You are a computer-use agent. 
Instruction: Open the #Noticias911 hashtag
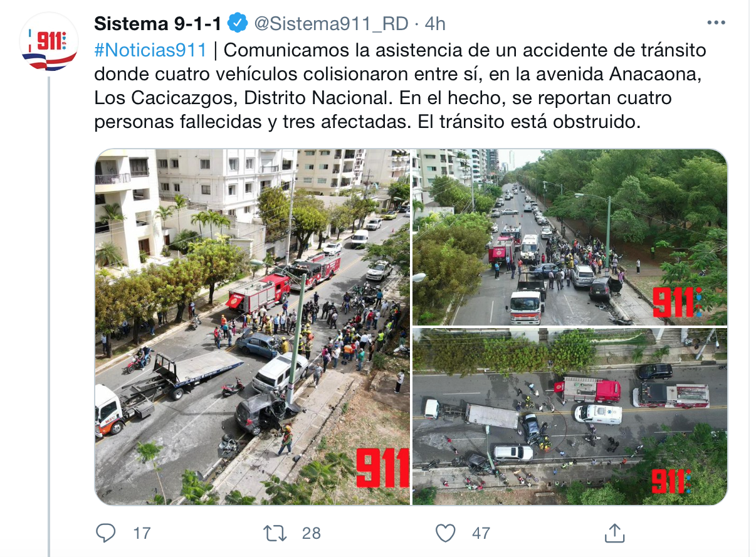coord(150,50)
